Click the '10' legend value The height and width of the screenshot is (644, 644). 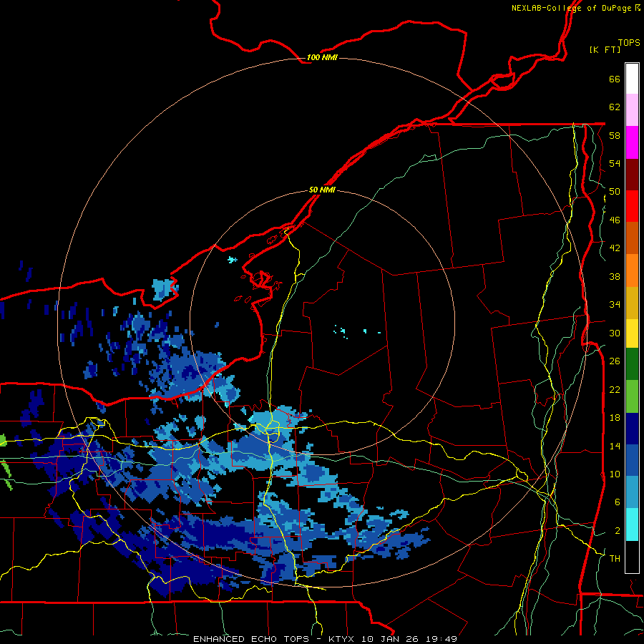coord(615,474)
